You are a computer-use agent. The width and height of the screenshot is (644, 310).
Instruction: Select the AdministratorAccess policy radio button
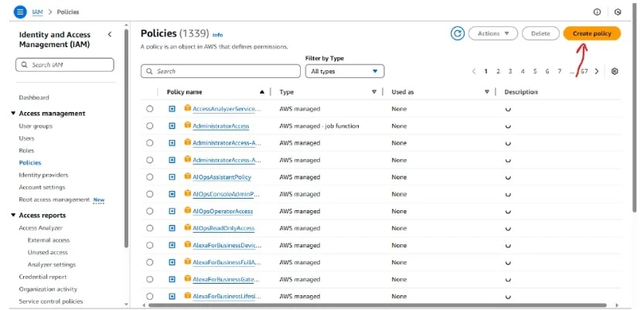(149, 126)
